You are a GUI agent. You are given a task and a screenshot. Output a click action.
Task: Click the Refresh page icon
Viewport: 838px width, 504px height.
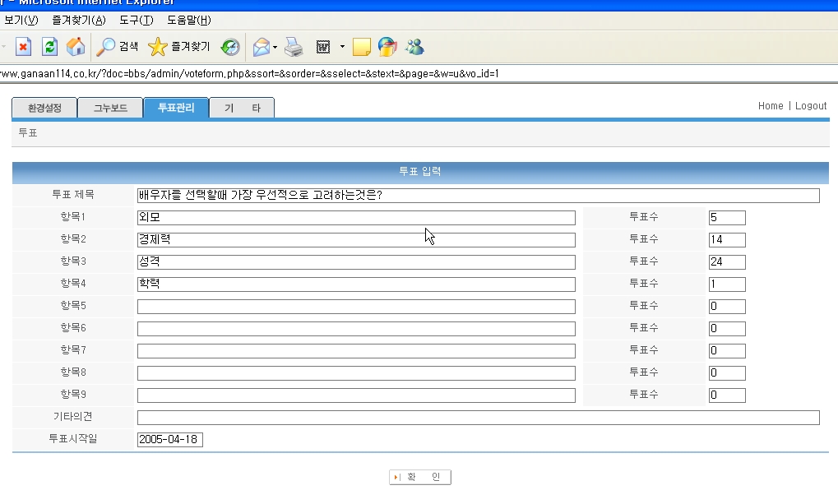point(49,47)
